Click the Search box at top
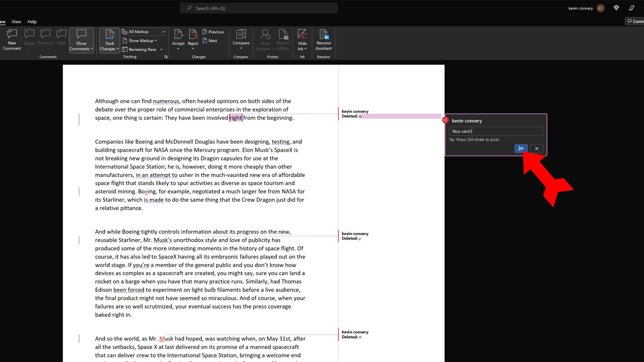 (x=258, y=8)
